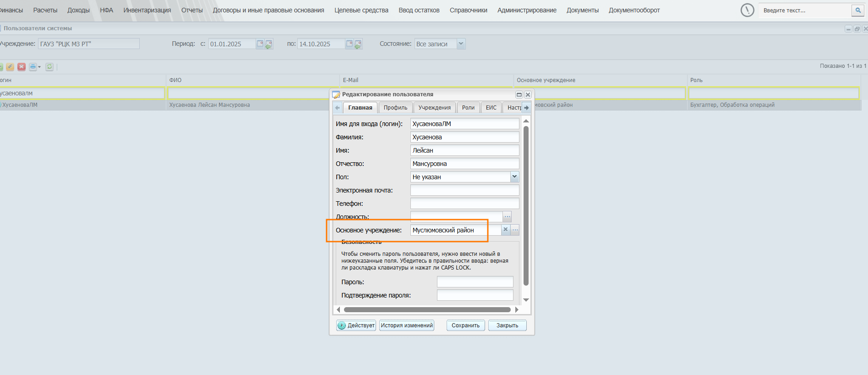868x375 pixels.
Task: Close the Редактирование пользователя dialog with X
Action: (528, 94)
